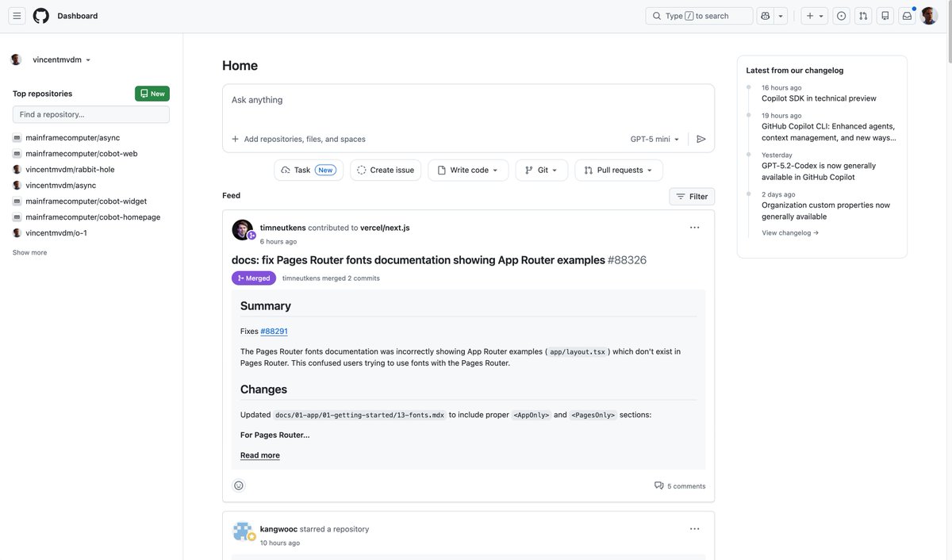This screenshot has height=560, width=952.
Task: Open Organization custom properties changelog entry
Action: pos(826,210)
